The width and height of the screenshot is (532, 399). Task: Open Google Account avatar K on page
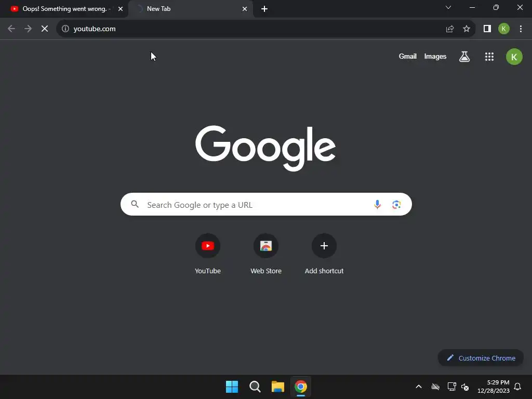(514, 57)
